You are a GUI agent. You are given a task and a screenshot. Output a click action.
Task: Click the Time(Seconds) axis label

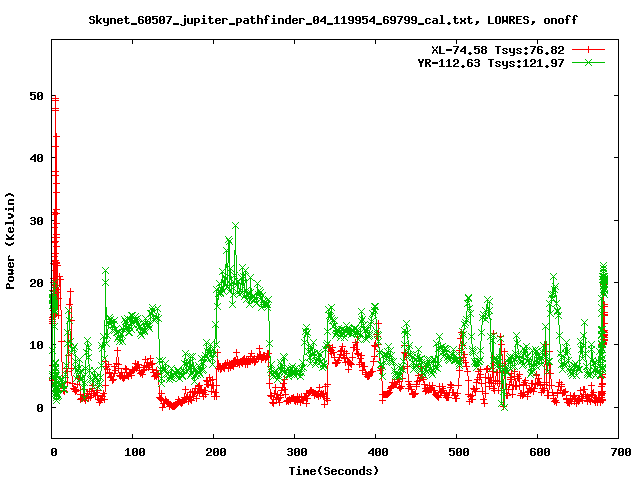pyautogui.click(x=334, y=471)
